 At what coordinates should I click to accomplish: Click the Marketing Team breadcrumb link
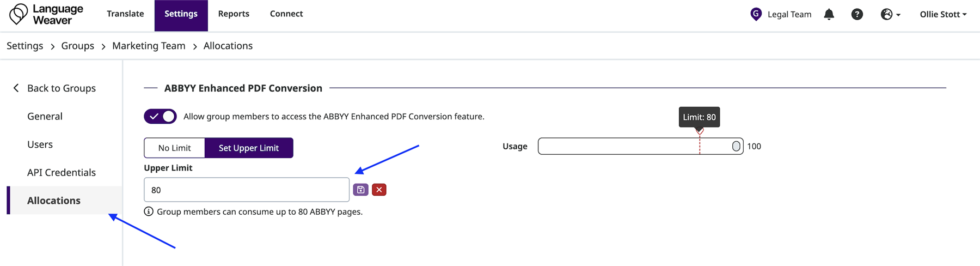coord(149,46)
